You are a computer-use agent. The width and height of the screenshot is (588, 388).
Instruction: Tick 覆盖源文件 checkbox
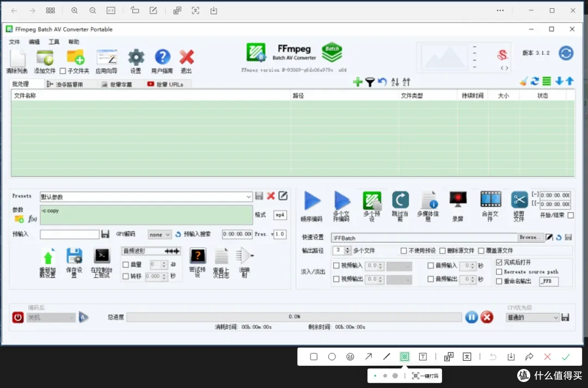click(x=481, y=250)
